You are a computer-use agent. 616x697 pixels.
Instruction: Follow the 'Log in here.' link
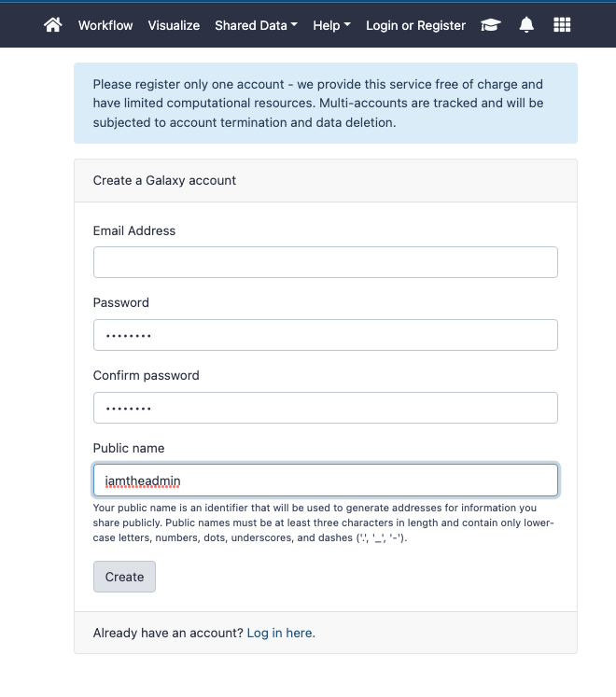tap(281, 633)
